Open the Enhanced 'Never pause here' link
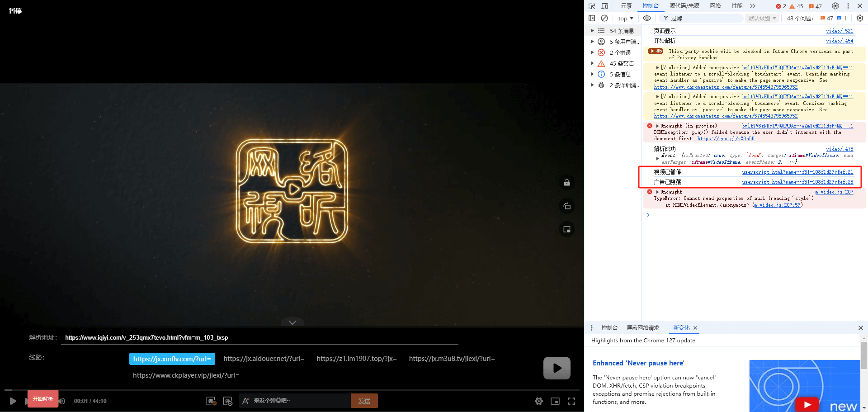This screenshot has height=412, width=868. point(638,363)
